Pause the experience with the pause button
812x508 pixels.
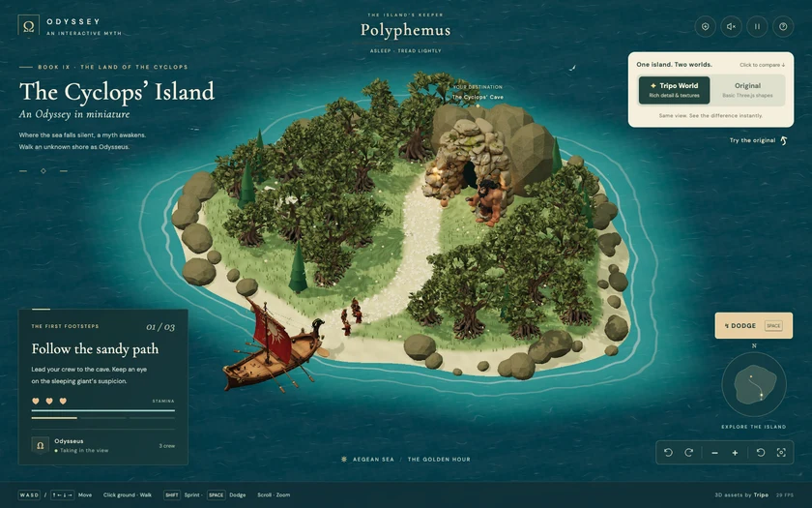tap(757, 26)
